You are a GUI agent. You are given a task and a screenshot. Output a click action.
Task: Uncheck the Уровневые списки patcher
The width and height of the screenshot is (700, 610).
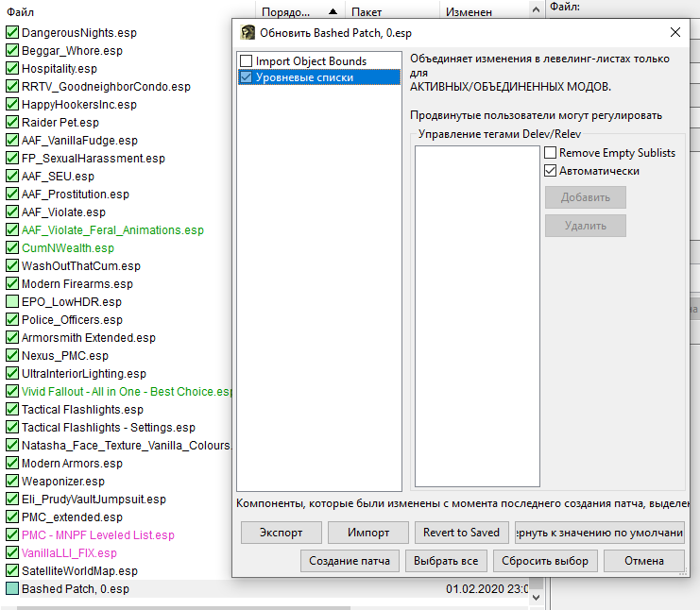click(x=247, y=77)
